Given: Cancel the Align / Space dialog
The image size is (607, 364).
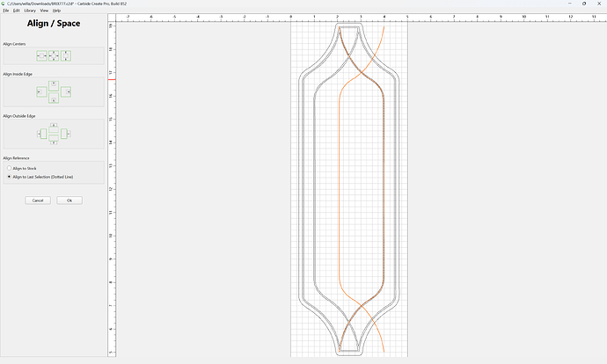Looking at the screenshot, I should 38,200.
